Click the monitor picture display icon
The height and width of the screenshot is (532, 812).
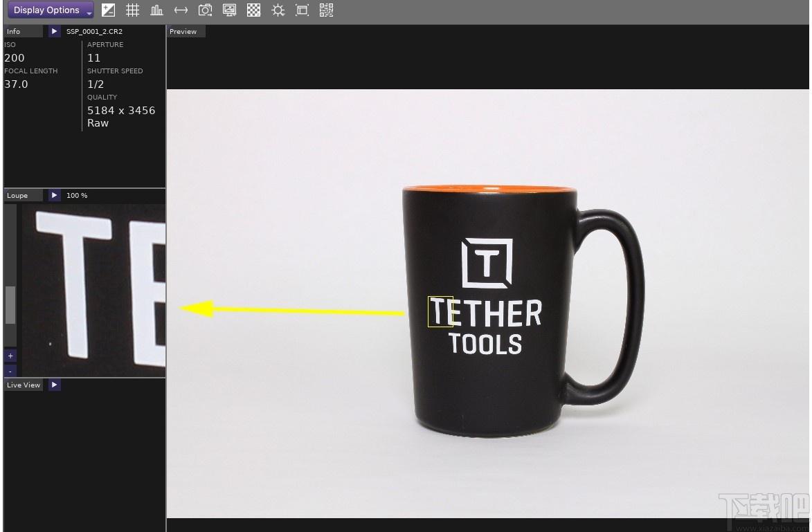[x=229, y=10]
